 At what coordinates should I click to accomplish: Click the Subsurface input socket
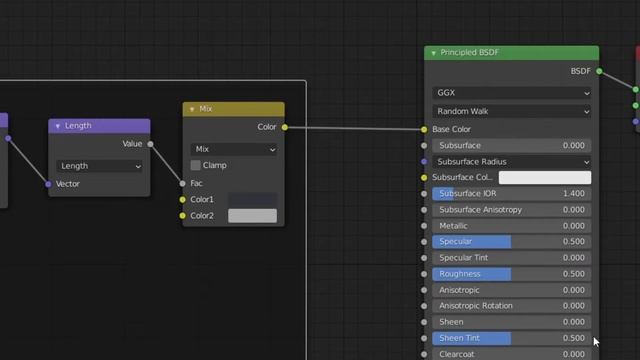tap(424, 146)
